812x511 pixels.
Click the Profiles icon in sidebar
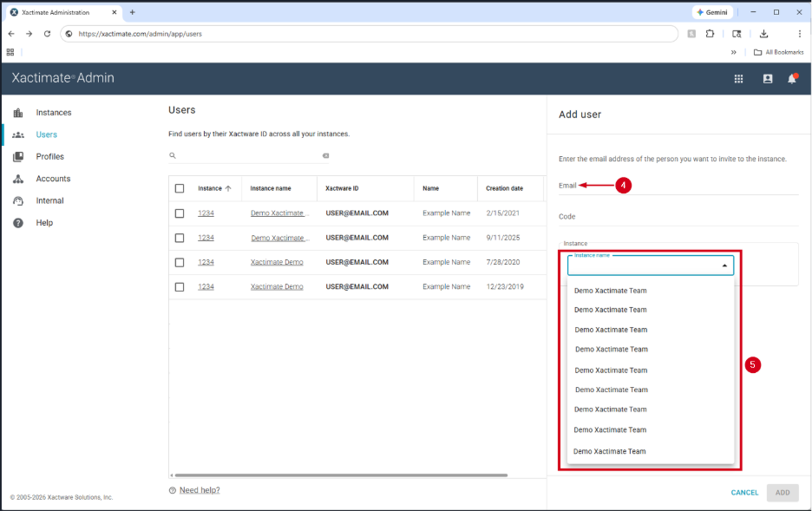tap(18, 157)
